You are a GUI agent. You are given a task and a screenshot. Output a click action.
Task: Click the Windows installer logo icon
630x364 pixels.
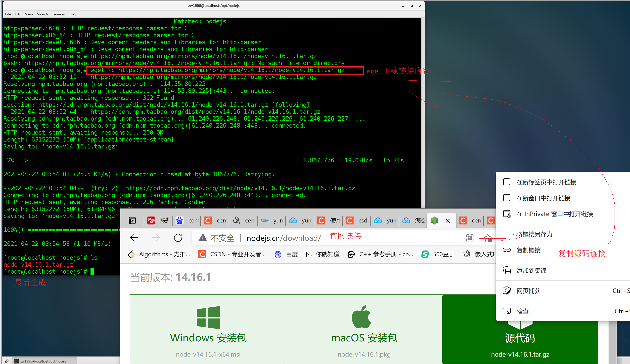pyautogui.click(x=208, y=317)
